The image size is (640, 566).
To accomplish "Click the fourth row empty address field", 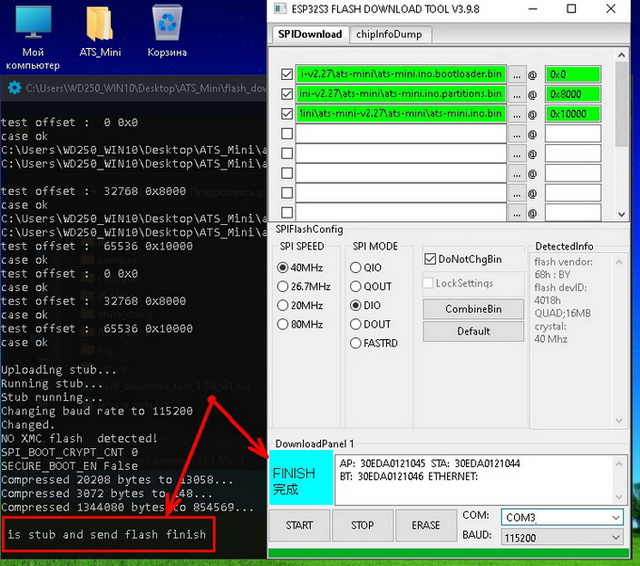I will 573,133.
